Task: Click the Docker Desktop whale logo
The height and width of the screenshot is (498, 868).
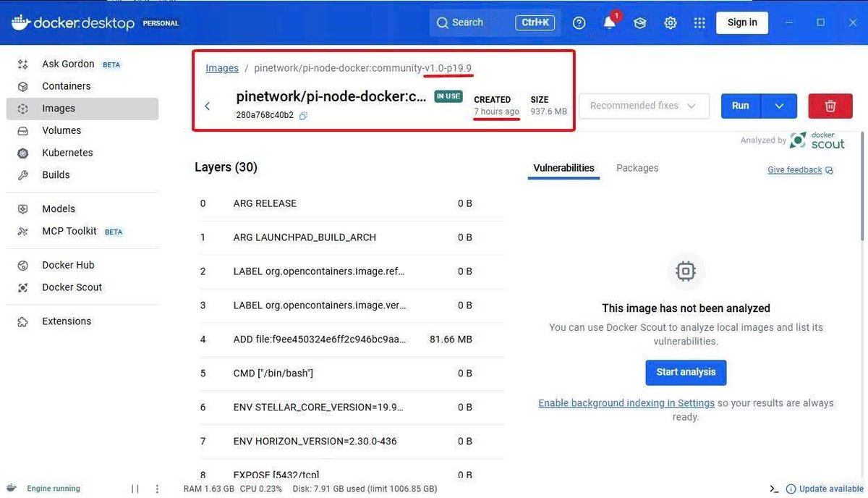Action: (20, 22)
